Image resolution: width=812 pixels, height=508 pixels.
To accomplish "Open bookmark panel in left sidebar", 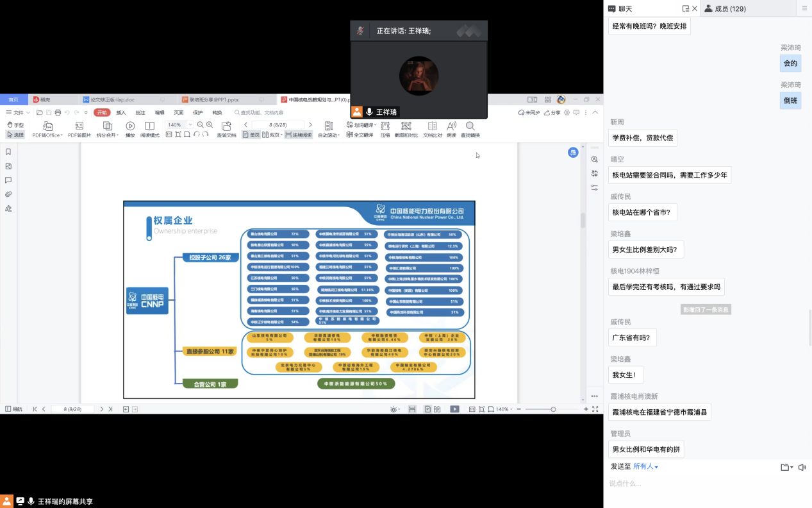I will tap(8, 152).
